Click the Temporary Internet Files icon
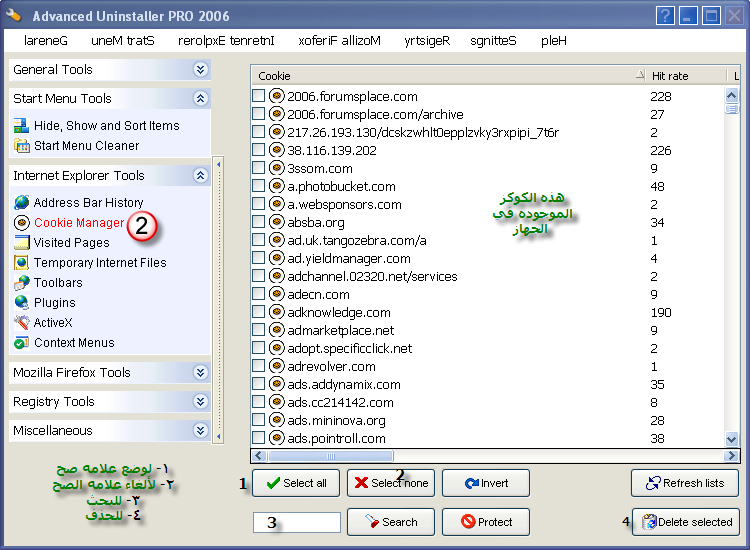This screenshot has width=750, height=550. [x=22, y=263]
